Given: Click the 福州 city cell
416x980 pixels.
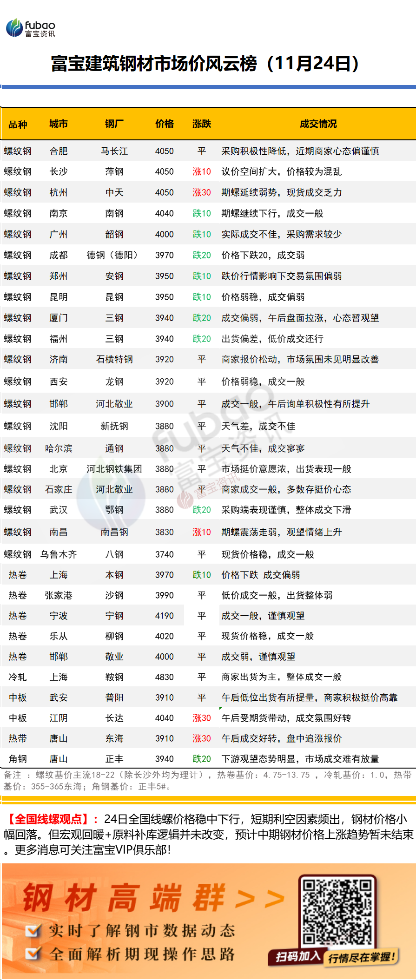Looking at the screenshot, I should pyautogui.click(x=59, y=339).
